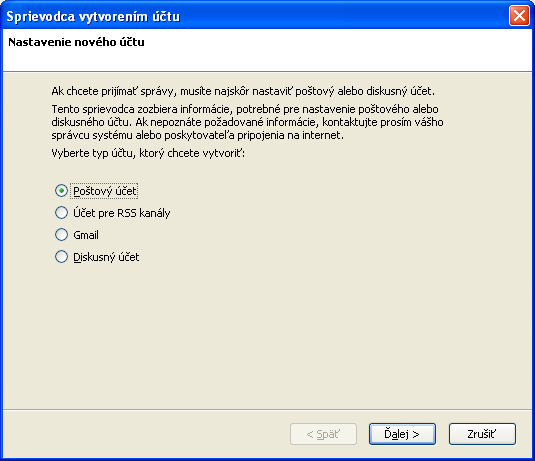Click the Ak chcete prijímať správy sentence

tap(243, 91)
